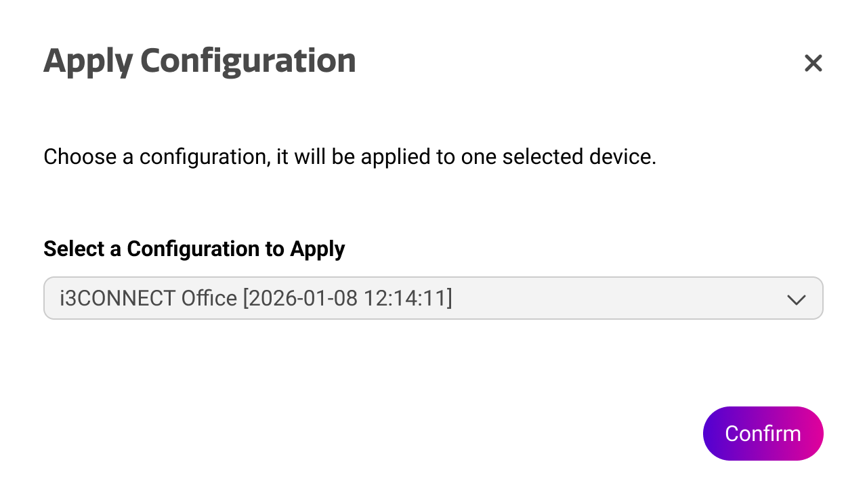Open the i3CONNECT Office configuration dropdown
867x504 pixels.
[433, 298]
